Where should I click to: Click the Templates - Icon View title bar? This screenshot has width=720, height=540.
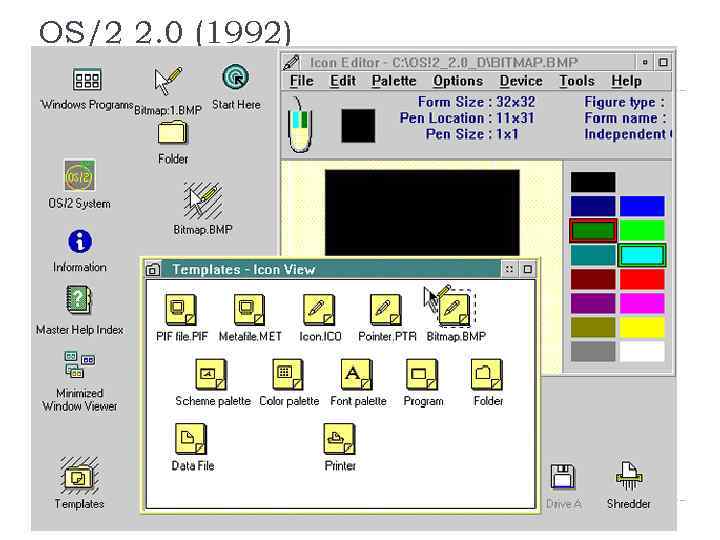(x=331, y=270)
